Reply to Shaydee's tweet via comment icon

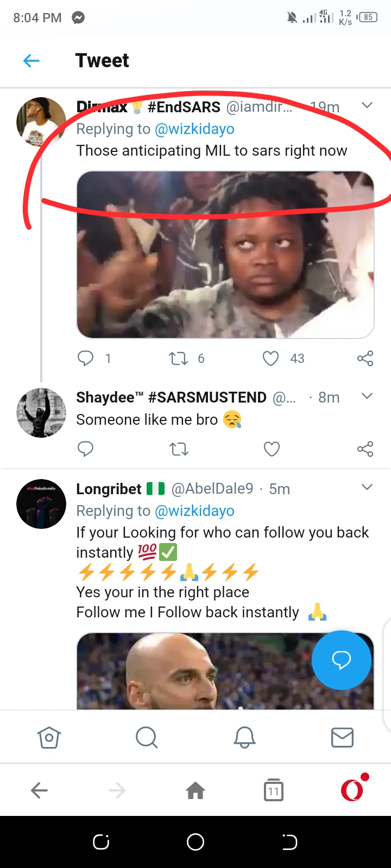click(86, 449)
